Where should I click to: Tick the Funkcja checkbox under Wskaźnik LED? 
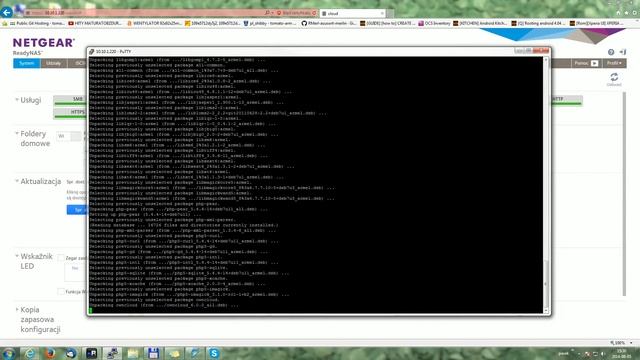click(x=61, y=291)
